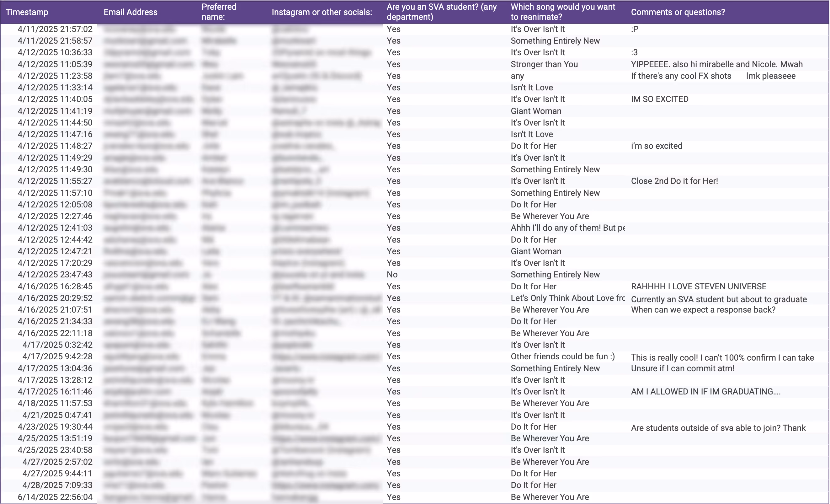Click the 'Ahhh I'll do any of them' cell

[567, 228]
